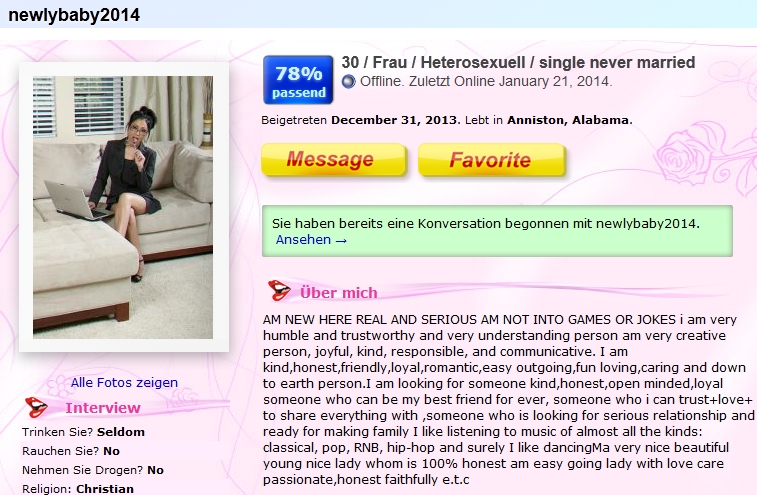The width and height of the screenshot is (757, 495).
Task: Add profile using the Favorite button
Action: pos(491,159)
